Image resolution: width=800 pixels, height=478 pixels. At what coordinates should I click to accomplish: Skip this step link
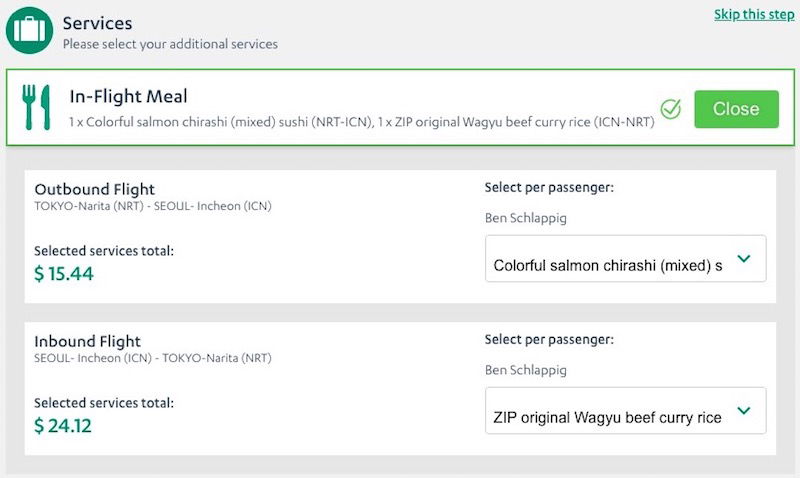tap(754, 14)
